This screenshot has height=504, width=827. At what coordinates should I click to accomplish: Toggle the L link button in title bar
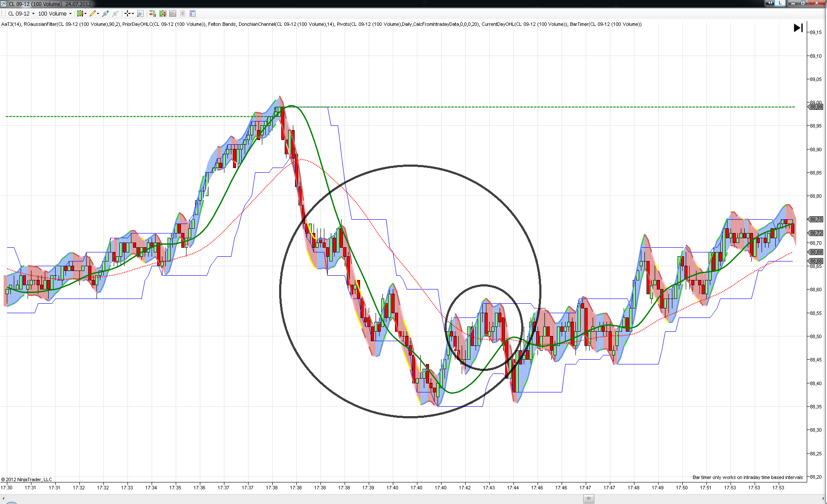(780, 3)
